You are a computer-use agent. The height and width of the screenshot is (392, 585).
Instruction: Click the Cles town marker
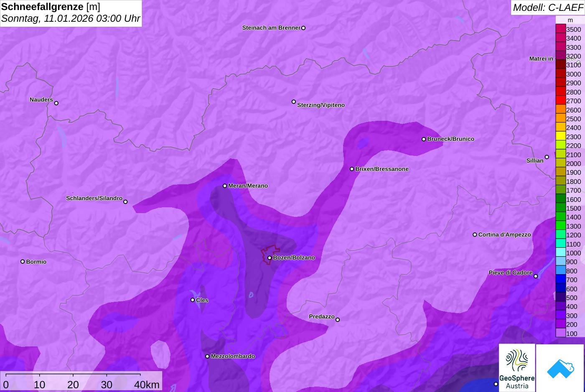pyautogui.click(x=193, y=300)
